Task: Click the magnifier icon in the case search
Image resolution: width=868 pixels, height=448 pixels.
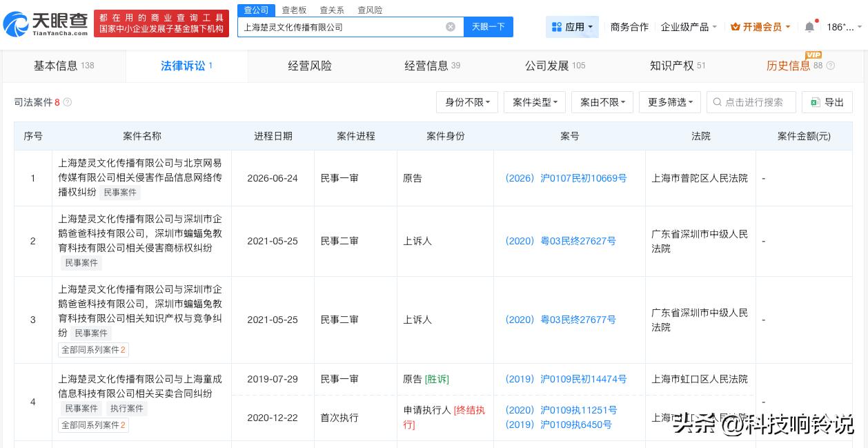Action: tap(717, 102)
